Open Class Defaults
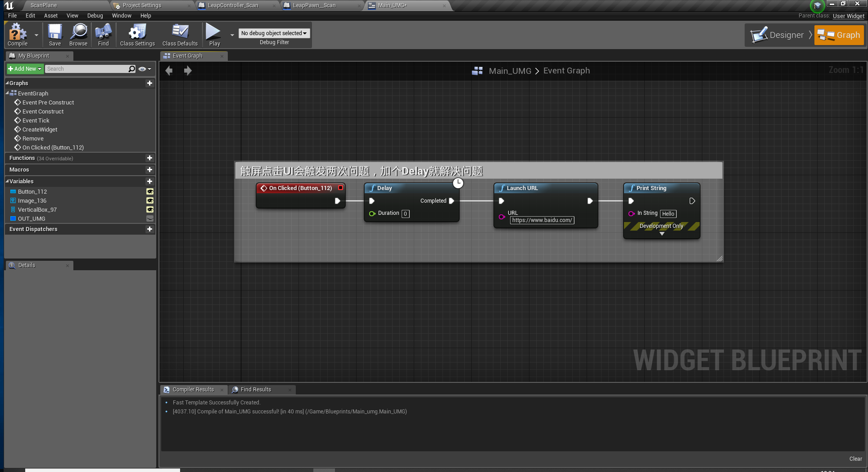Image resolution: width=868 pixels, height=472 pixels. [x=180, y=35]
